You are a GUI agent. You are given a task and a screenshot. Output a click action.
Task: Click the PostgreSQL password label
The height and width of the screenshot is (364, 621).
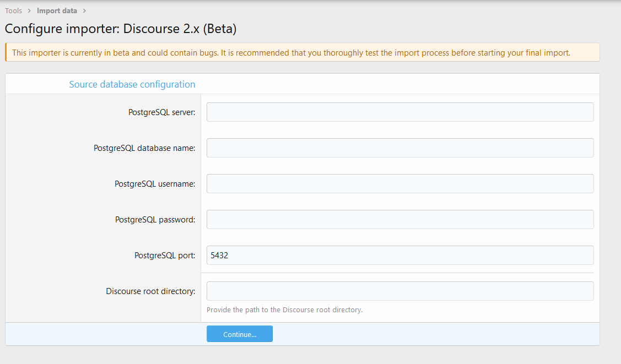click(x=155, y=220)
